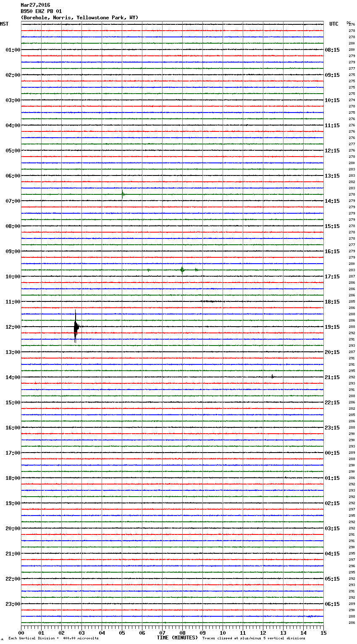This screenshot has width=357, height=644.
Task: Click the 04:00 MST hour label
Action: 13,126
